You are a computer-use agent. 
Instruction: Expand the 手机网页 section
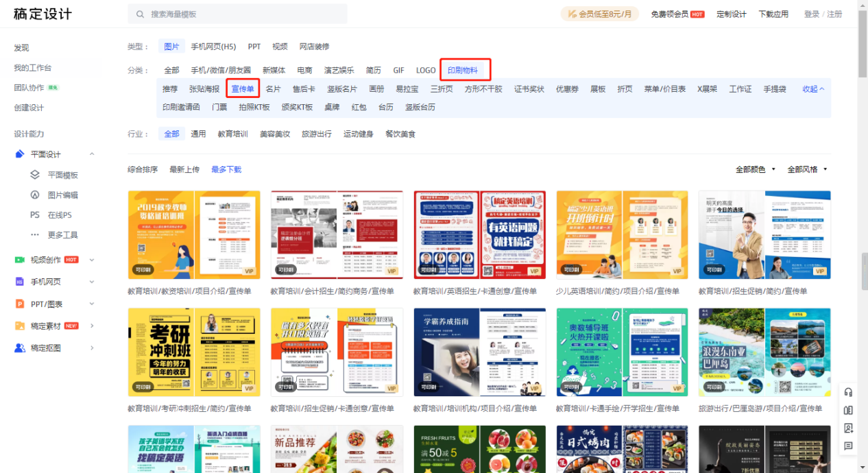[92, 282]
